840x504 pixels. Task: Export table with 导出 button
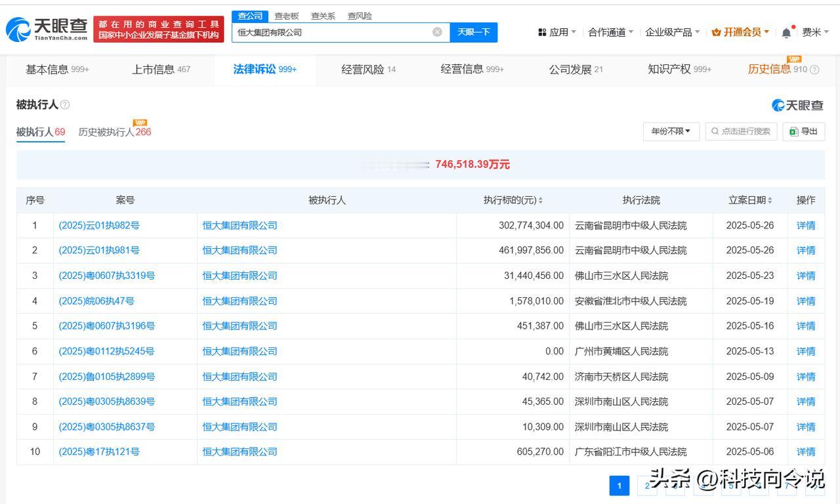click(803, 131)
